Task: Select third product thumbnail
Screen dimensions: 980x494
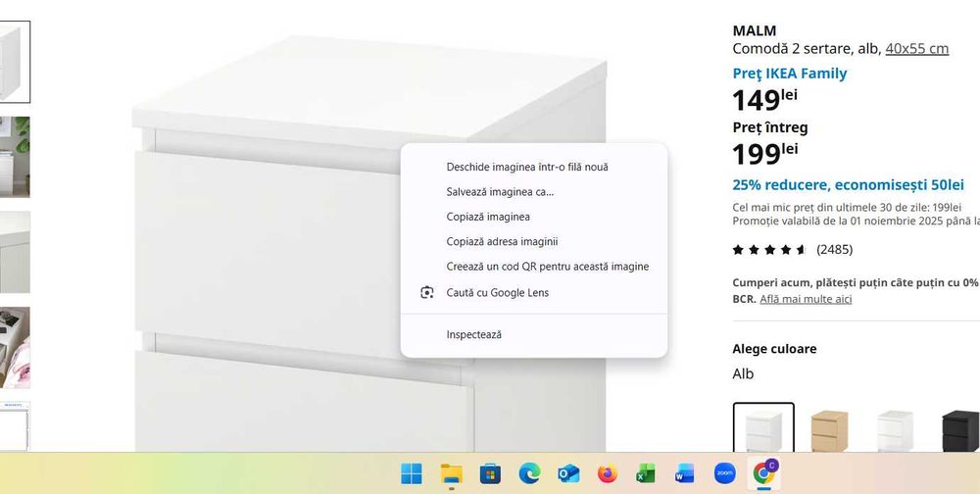Action: [15, 252]
